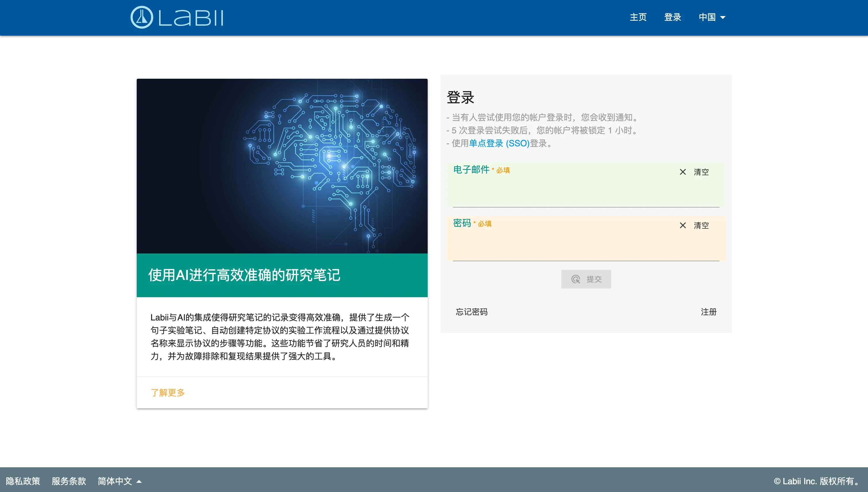868x492 pixels.
Task: Open the 中国 region dropdown
Action: coord(712,17)
